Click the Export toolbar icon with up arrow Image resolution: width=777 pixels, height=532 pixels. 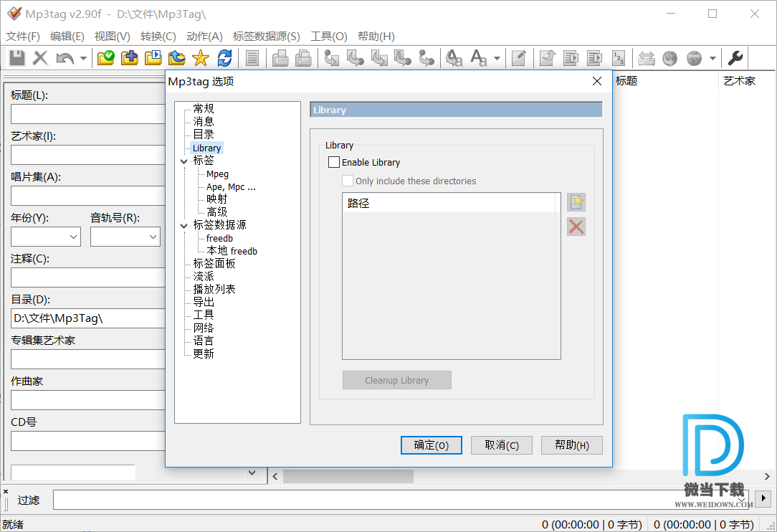548,58
